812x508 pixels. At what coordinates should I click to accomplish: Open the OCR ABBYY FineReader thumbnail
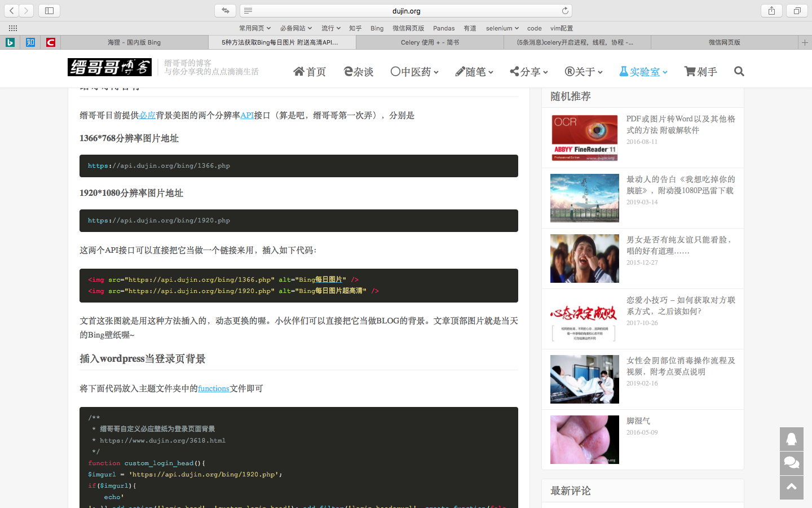pyautogui.click(x=585, y=138)
